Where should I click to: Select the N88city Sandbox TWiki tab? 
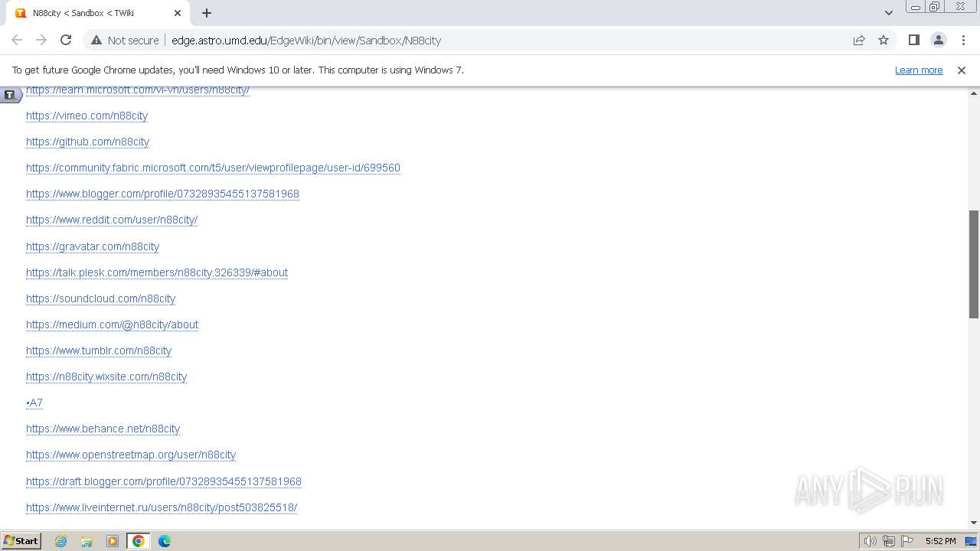point(96,13)
